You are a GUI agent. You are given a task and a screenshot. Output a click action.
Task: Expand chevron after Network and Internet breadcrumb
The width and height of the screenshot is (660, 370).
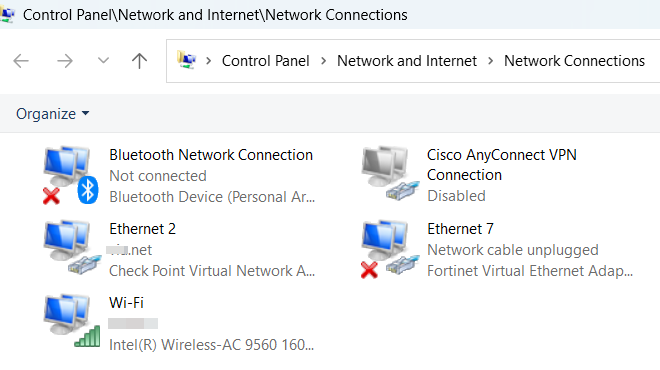coord(490,61)
